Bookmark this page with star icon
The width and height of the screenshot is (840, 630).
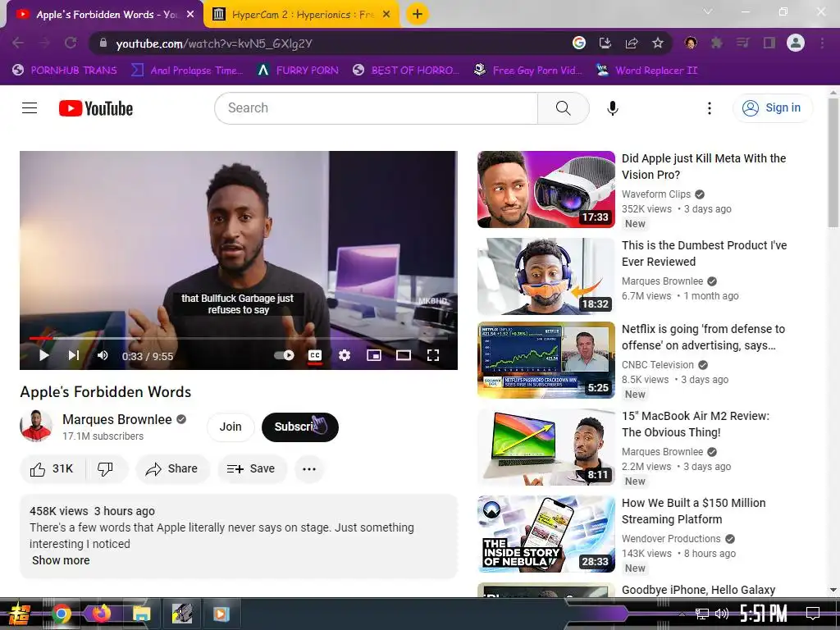(658, 43)
